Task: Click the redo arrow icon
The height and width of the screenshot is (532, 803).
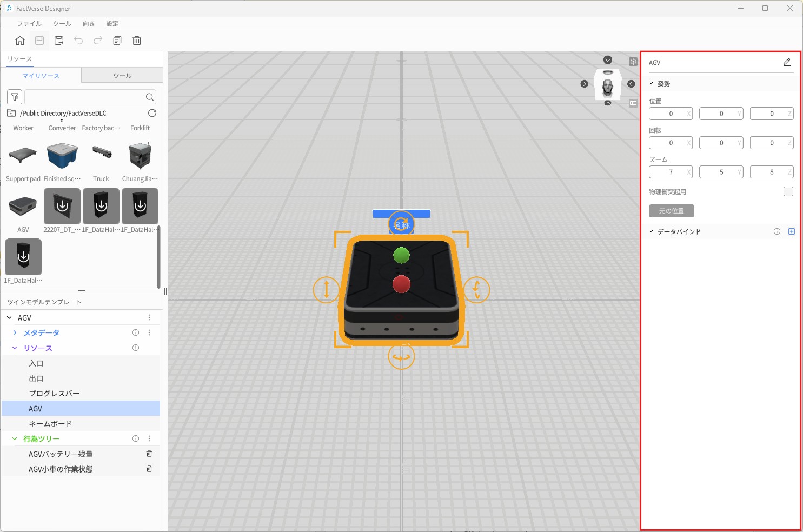Action: [x=98, y=41]
